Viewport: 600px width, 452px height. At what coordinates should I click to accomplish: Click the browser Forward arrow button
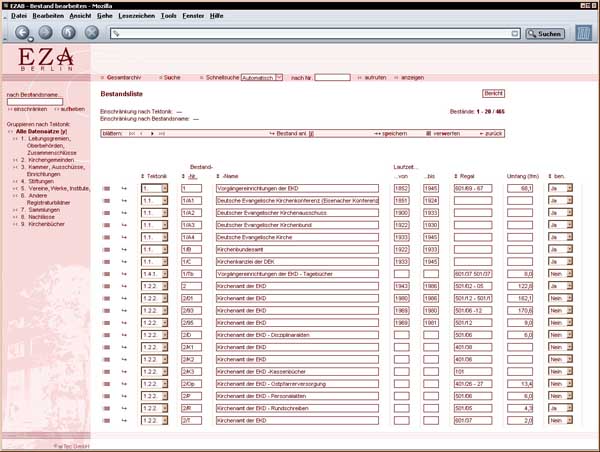click(46, 33)
